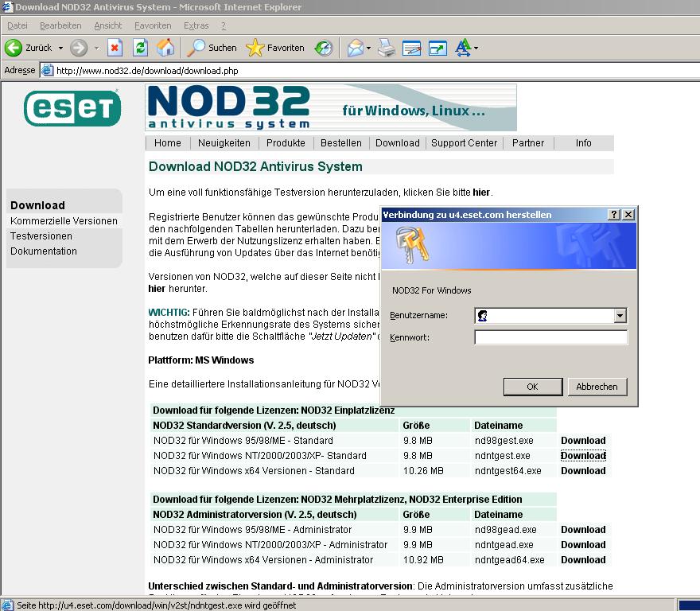Expand the text size dropdown arrow
Viewport: 700px width, 611px height.
(476, 48)
